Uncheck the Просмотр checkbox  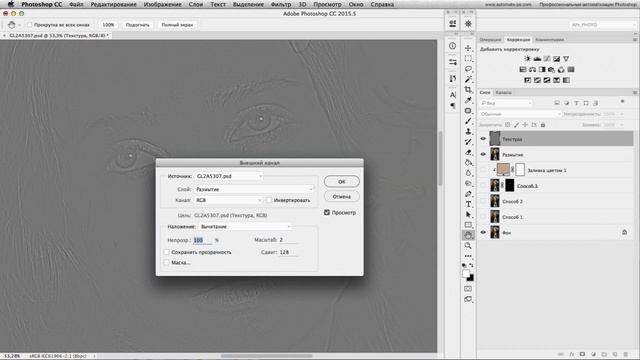pyautogui.click(x=327, y=213)
